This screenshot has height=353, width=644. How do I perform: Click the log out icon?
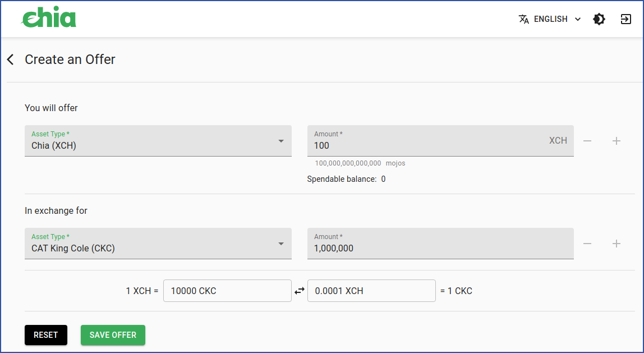tap(625, 19)
